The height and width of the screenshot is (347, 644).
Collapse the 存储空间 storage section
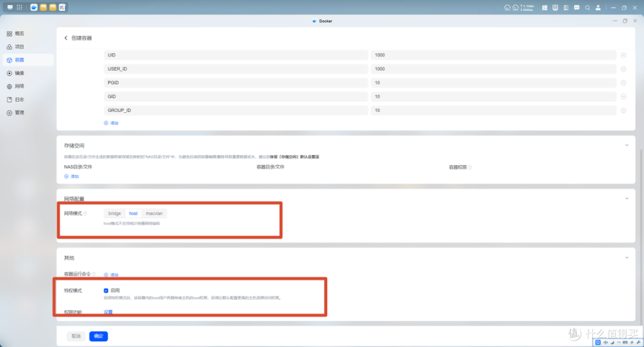[627, 145]
